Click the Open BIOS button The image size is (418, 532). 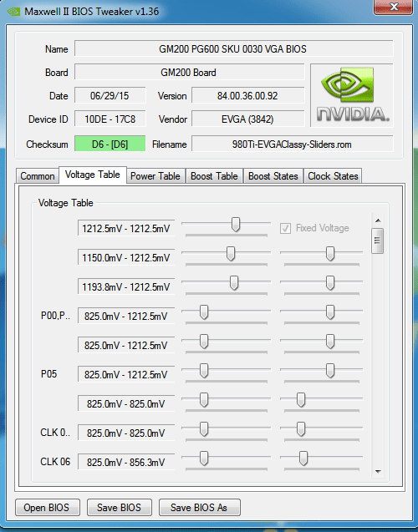point(47,508)
